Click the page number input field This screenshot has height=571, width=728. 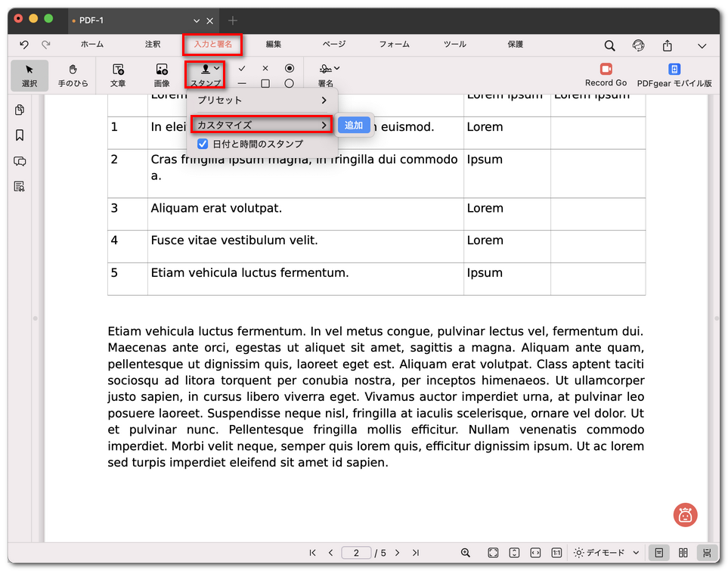[x=356, y=553]
